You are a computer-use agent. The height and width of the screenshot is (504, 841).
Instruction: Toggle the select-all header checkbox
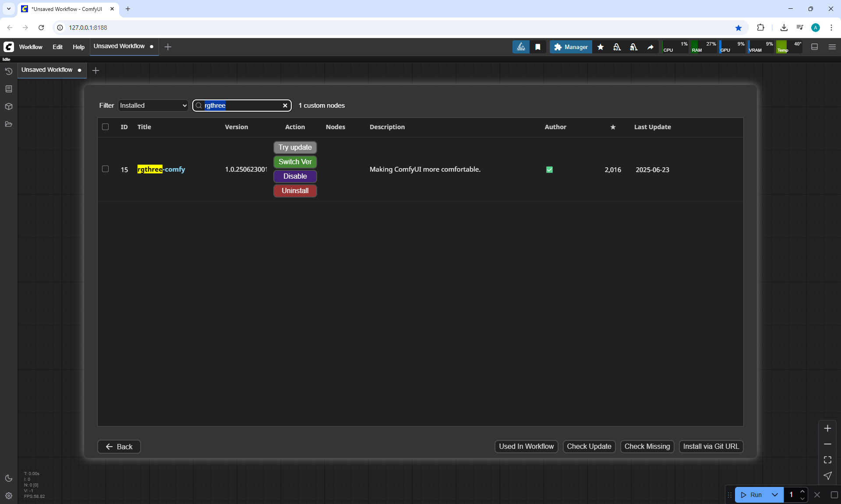[105, 127]
